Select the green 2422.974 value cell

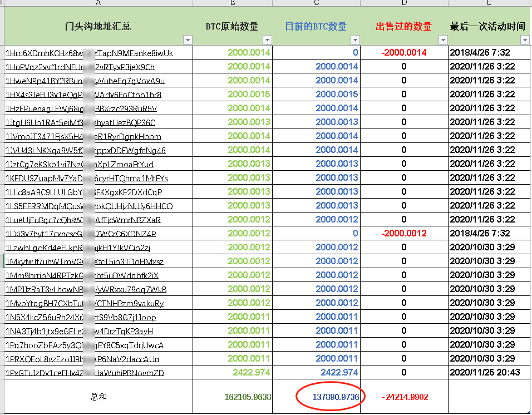[250, 372]
